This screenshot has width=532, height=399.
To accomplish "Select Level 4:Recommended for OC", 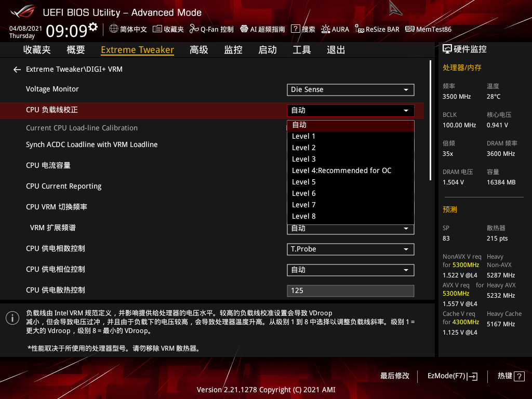I will pyautogui.click(x=341, y=170).
